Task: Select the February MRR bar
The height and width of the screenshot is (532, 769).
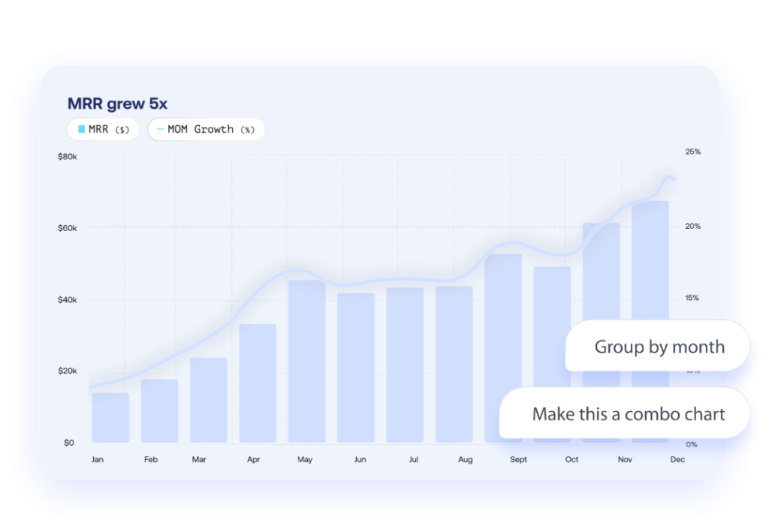Action: tap(159, 410)
